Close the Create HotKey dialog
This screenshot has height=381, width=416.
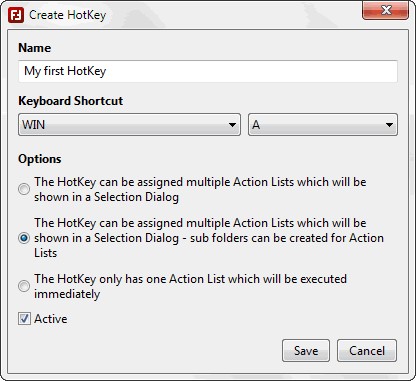[385, 10]
